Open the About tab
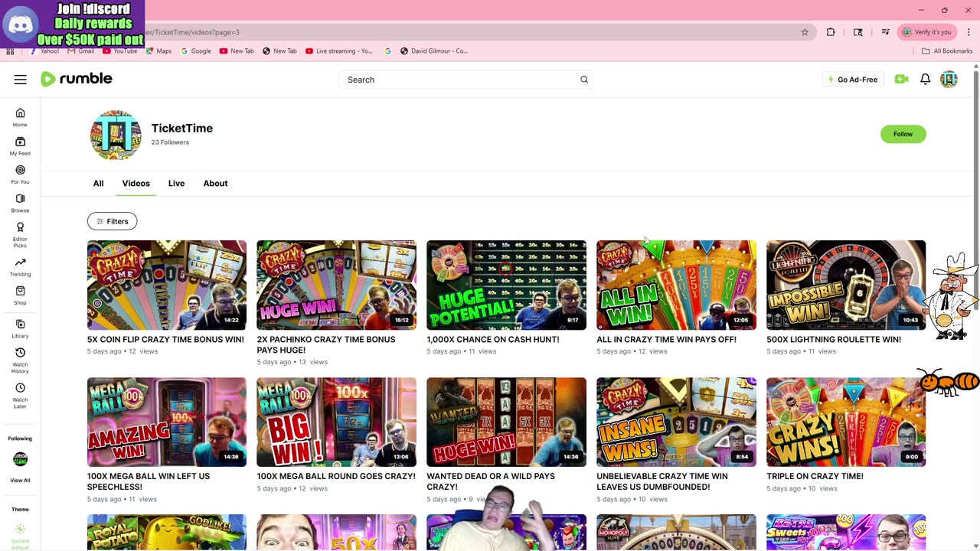This screenshot has height=551, width=980. [x=215, y=184]
